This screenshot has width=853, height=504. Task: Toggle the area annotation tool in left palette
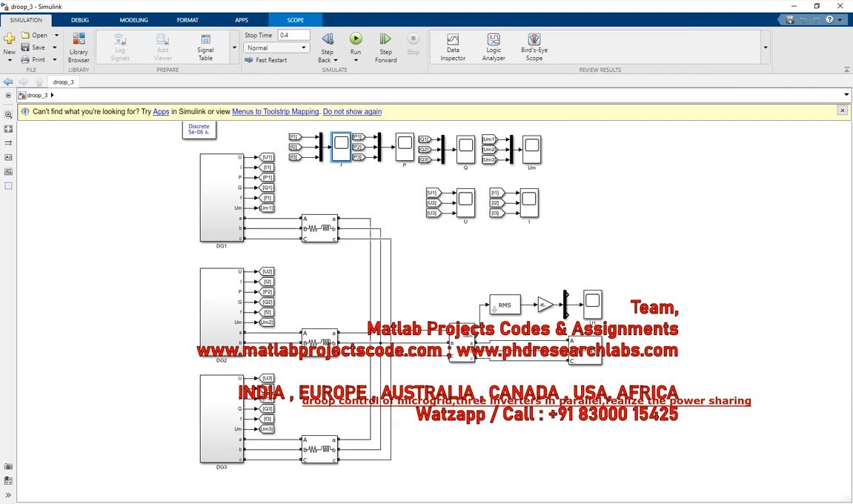click(9, 186)
